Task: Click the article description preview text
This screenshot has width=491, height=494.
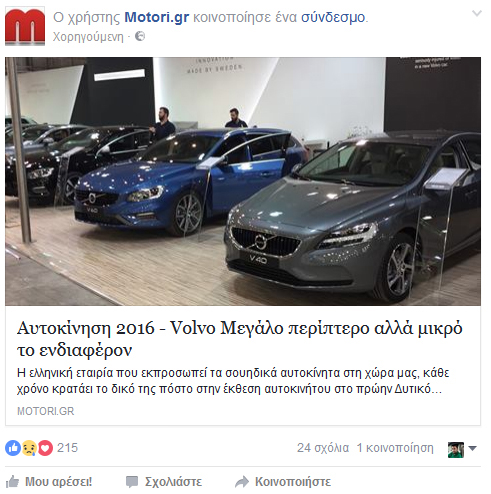Action: click(x=233, y=381)
